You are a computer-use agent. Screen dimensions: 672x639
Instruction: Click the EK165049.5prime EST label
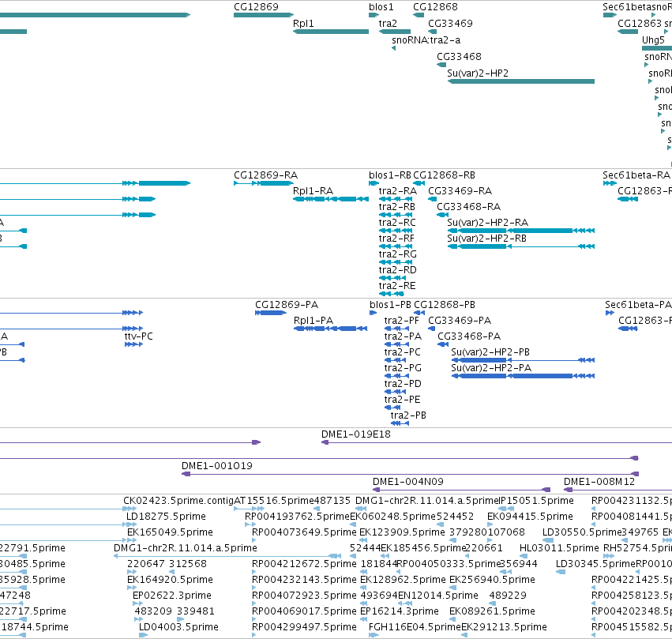click(170, 532)
